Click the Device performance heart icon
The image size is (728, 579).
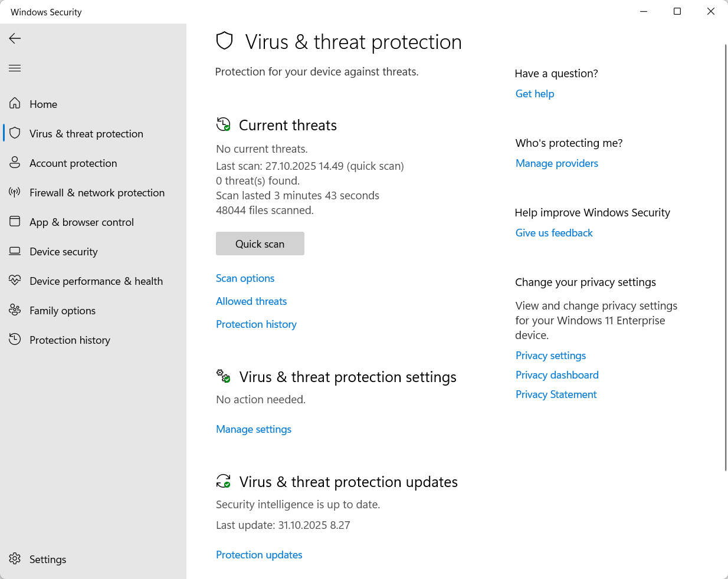coord(15,281)
